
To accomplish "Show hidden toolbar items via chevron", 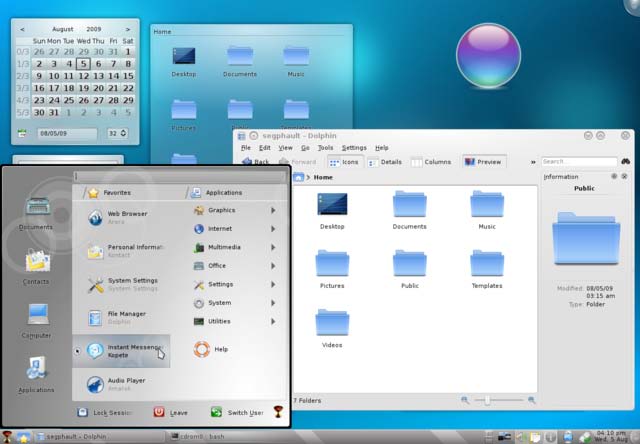I will (x=533, y=162).
